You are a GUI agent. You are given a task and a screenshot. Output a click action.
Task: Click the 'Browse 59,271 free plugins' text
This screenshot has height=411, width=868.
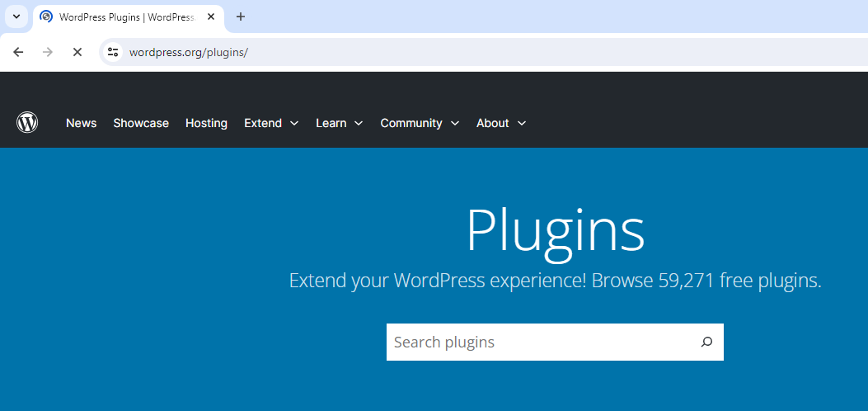click(706, 281)
